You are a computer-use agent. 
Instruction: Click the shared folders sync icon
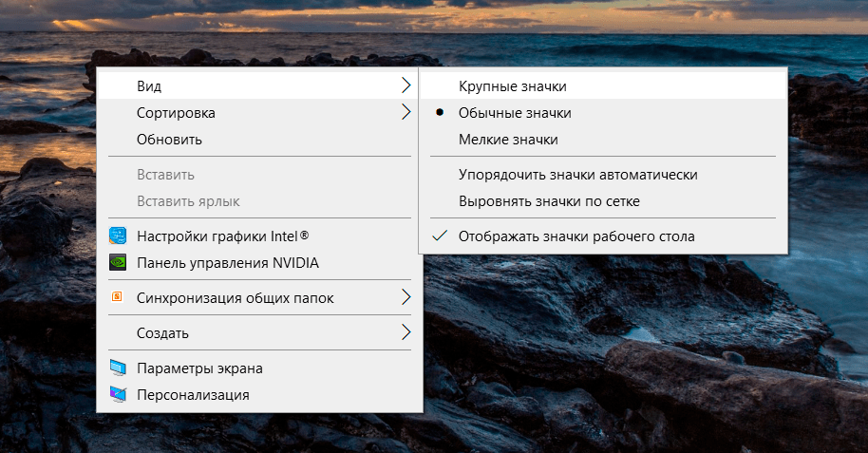point(118,298)
